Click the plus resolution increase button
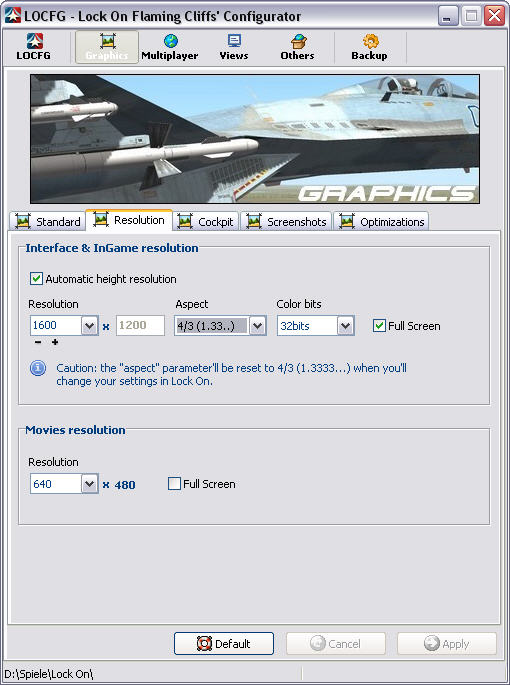 pos(55,342)
